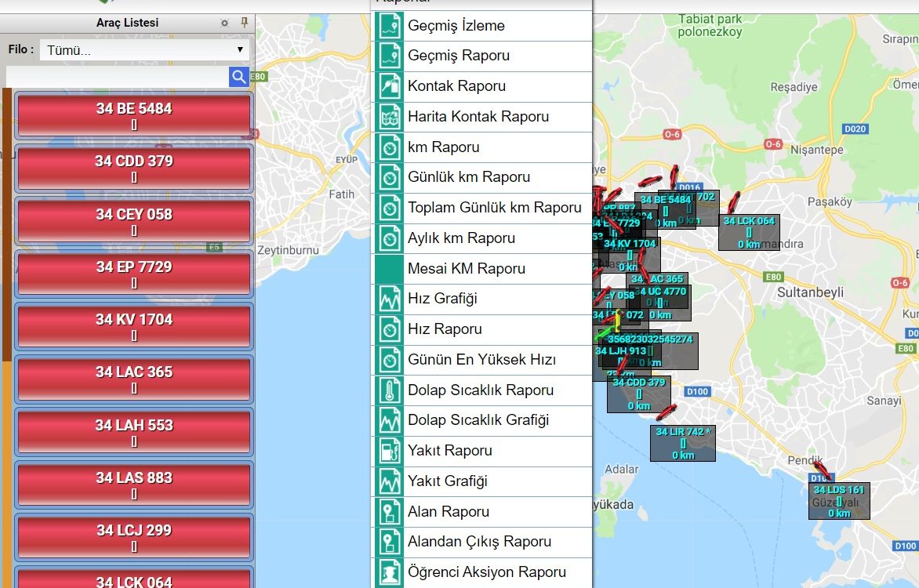This screenshot has height=588, width=919.
Task: Open the Filo dropdown showing Tümü
Action: [144, 50]
